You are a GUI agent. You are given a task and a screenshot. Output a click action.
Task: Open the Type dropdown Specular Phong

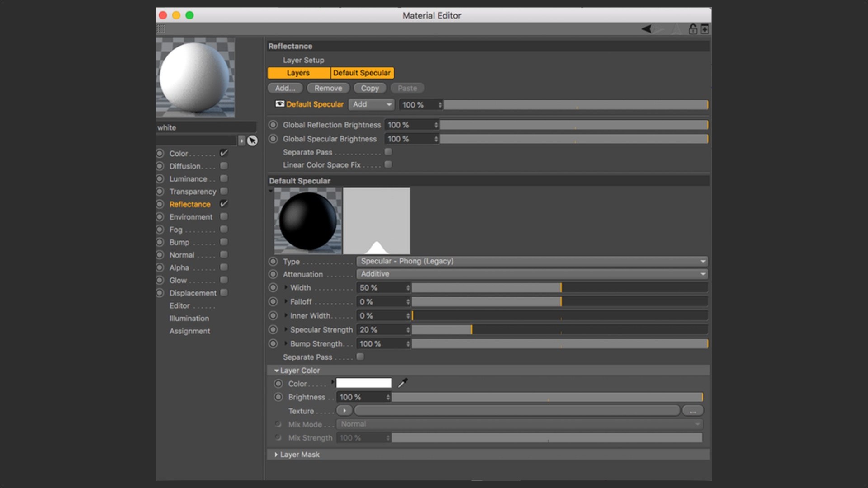(532, 261)
